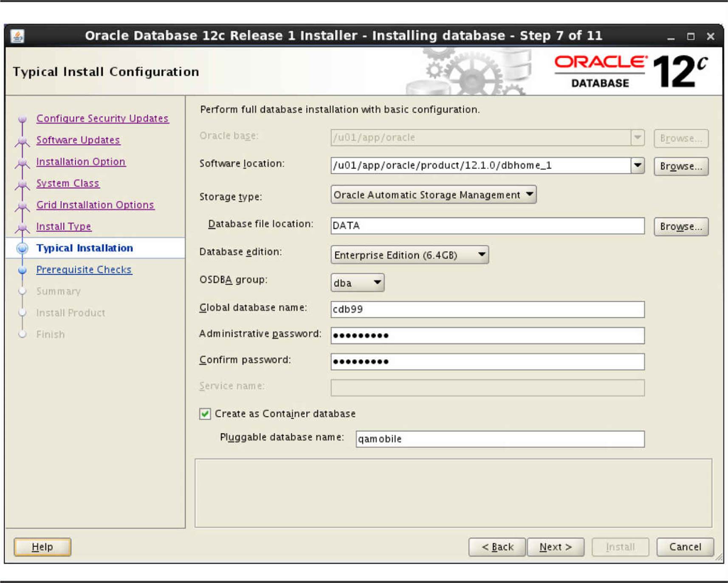Image resolution: width=728 pixels, height=583 pixels.
Task: Click the "Global database name:" label
Action: click(x=253, y=307)
